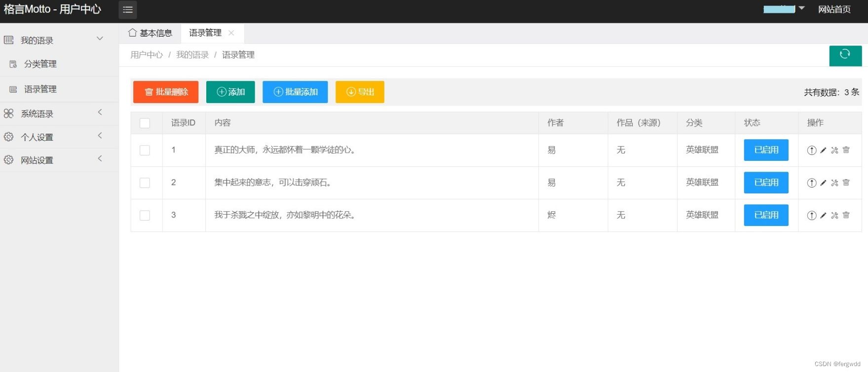
Task: Click the 共有数据: 3 条 count label
Action: [x=831, y=92]
